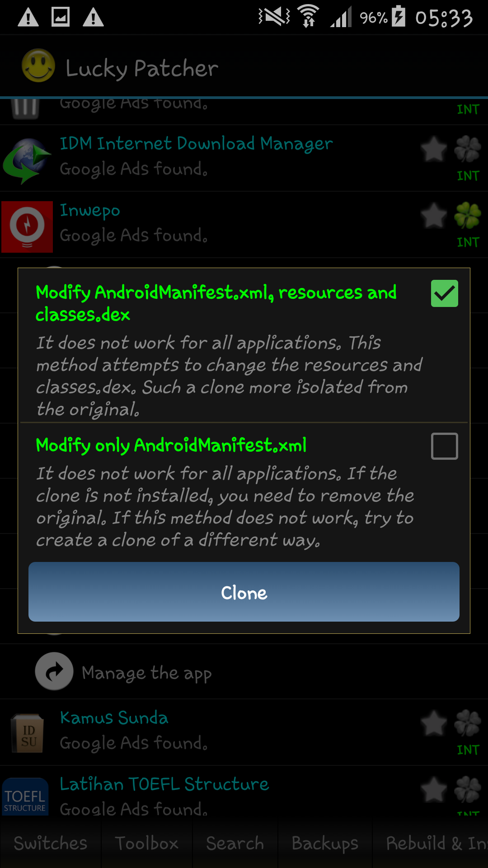Open the Toolbox tab
488x868 pixels.
click(147, 844)
